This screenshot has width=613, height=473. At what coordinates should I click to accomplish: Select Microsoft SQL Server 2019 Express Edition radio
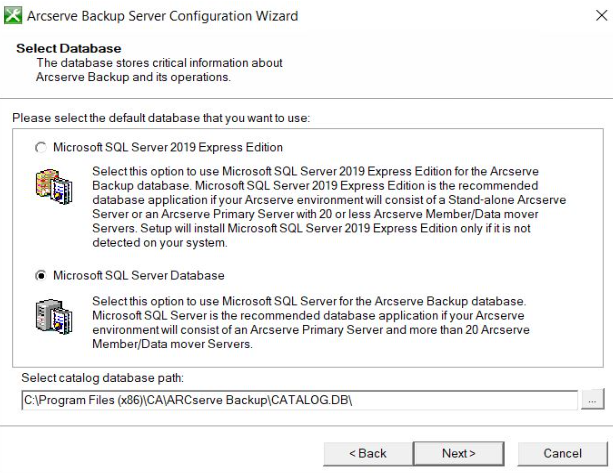(41, 147)
